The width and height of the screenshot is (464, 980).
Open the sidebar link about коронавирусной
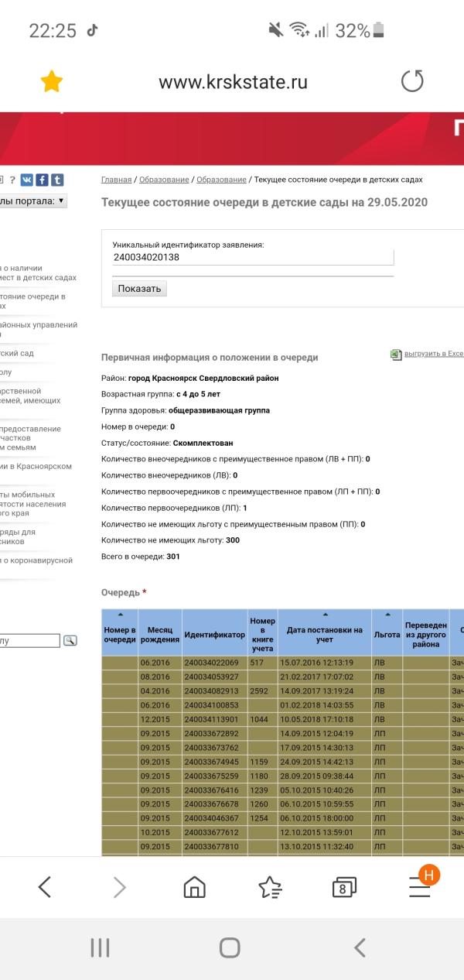coord(36,560)
